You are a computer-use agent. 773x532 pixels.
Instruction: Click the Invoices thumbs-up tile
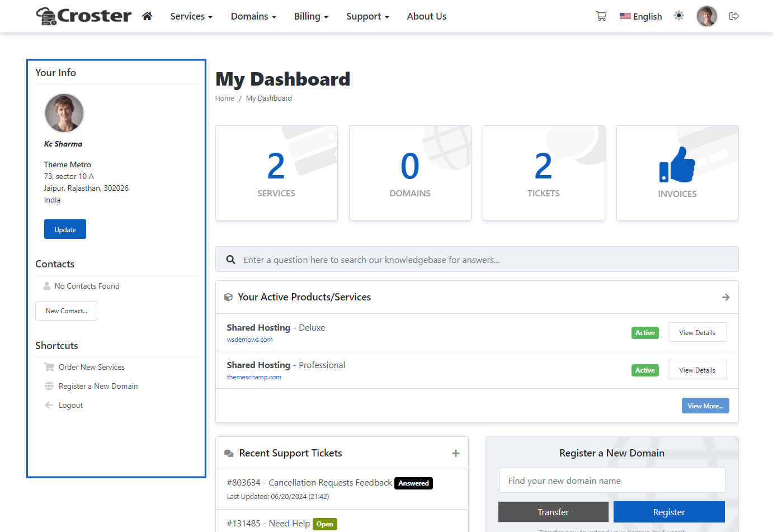tap(677, 173)
